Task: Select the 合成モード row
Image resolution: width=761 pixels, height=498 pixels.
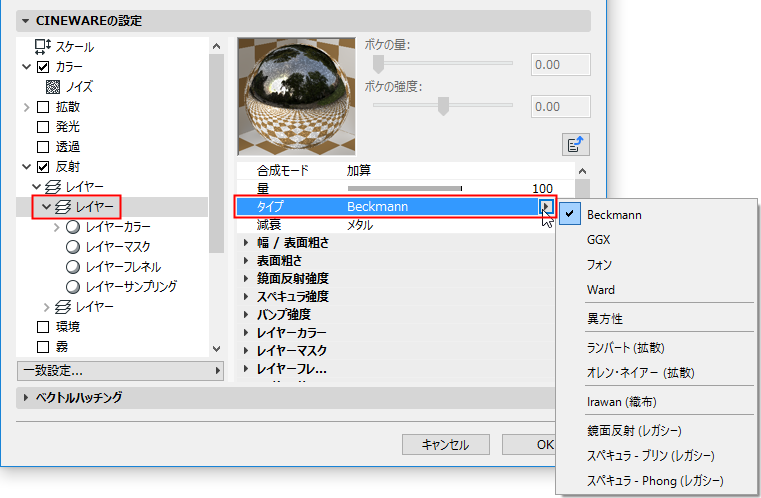Action: [x=405, y=170]
